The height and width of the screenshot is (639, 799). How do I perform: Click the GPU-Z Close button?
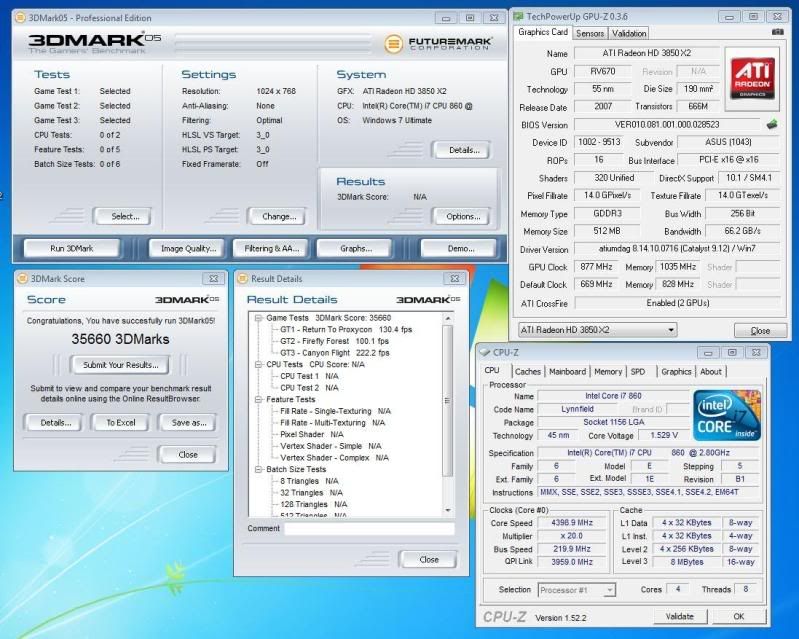760,331
